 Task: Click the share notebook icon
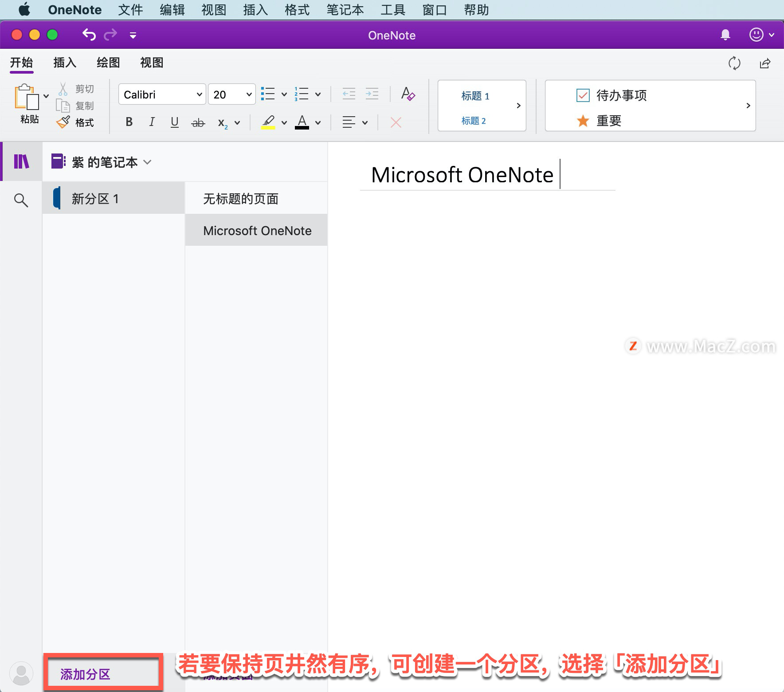tap(765, 63)
